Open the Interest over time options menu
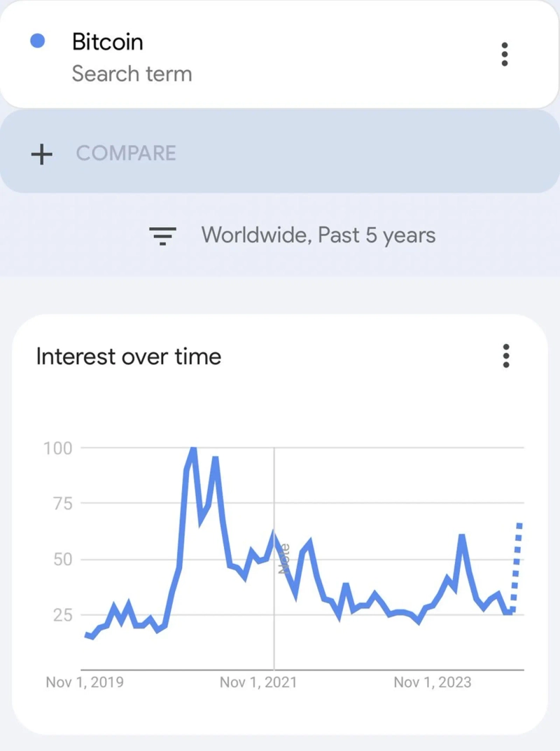The image size is (560, 751). 506,356
